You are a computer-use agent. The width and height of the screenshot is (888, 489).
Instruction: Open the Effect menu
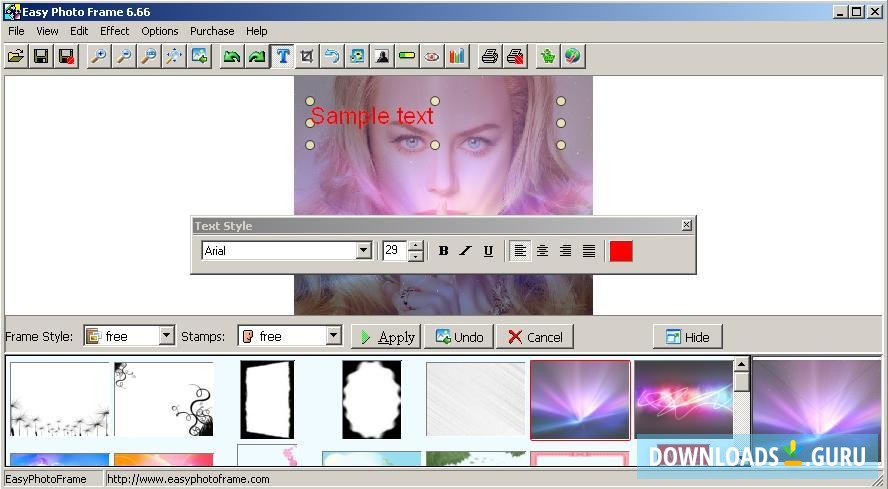(114, 31)
